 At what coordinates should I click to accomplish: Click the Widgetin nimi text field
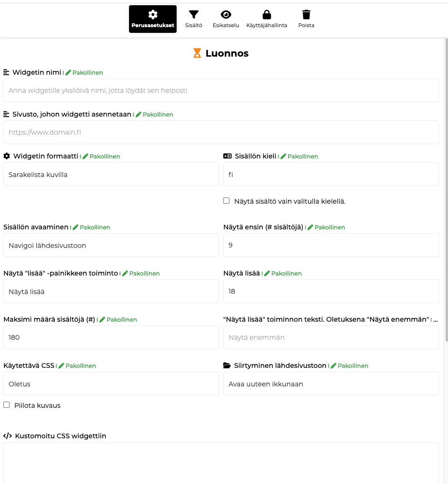tap(221, 90)
